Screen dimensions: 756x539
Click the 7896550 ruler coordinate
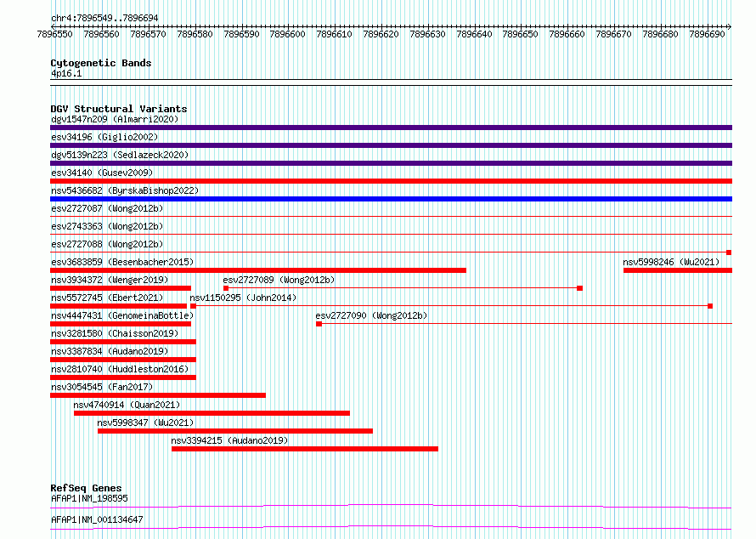[x=55, y=34]
